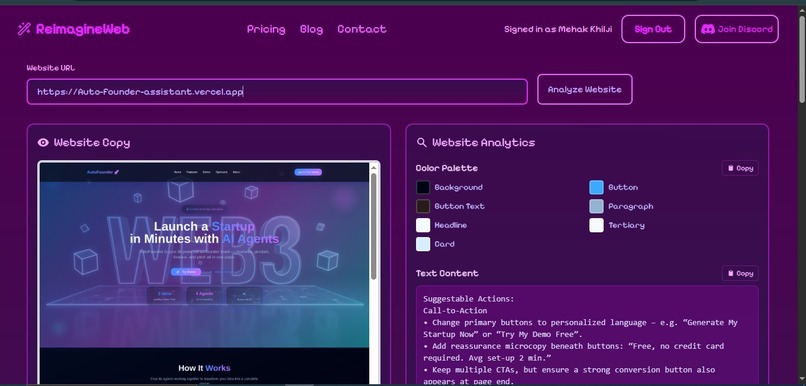The height and width of the screenshot is (386, 806).
Task: Click the eye icon beside Website Copy
Action: click(43, 142)
